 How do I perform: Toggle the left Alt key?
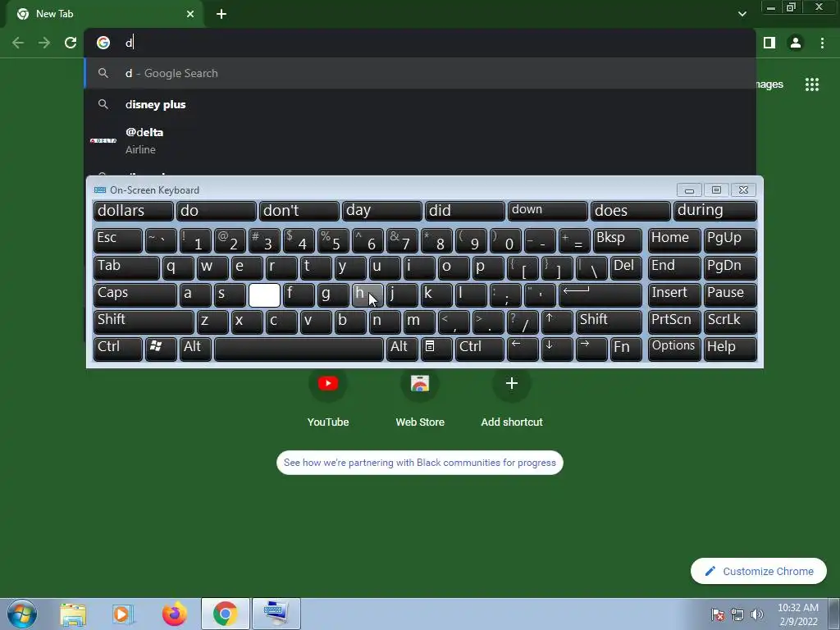click(x=195, y=349)
